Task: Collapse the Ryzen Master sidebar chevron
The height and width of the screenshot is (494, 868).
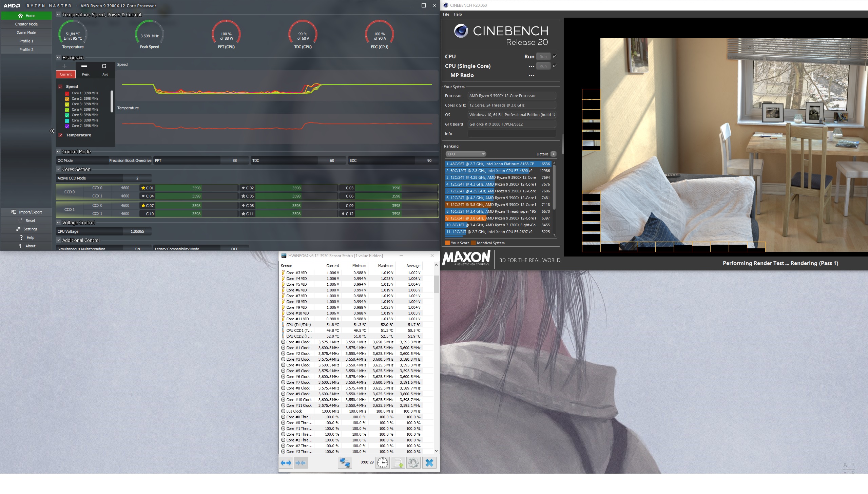Action: (52, 131)
